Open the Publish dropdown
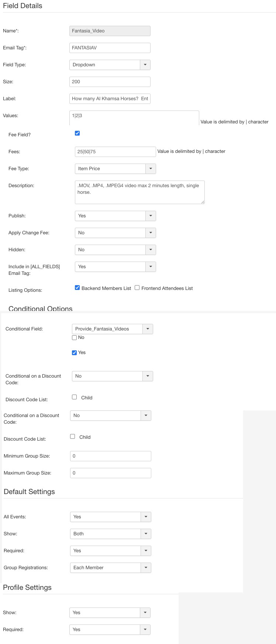The image size is (276, 644). (x=115, y=216)
